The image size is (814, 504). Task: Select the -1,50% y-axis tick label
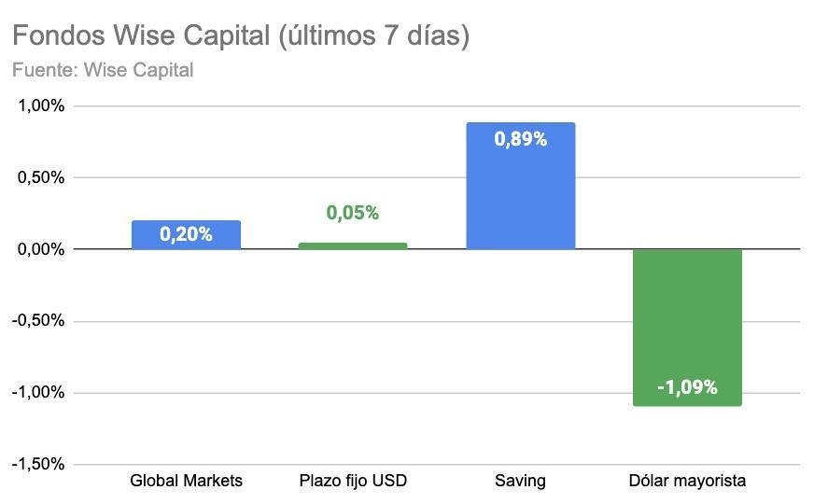pyautogui.click(x=38, y=464)
